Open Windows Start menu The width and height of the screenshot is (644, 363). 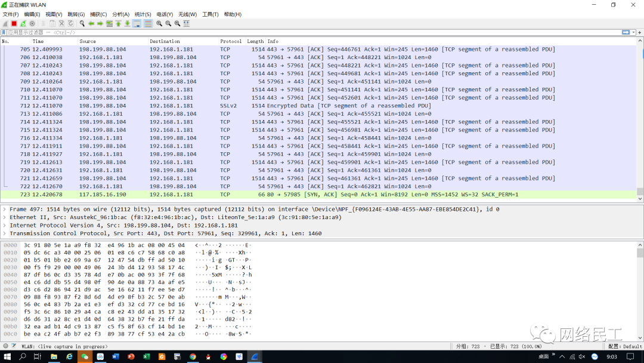(7, 356)
